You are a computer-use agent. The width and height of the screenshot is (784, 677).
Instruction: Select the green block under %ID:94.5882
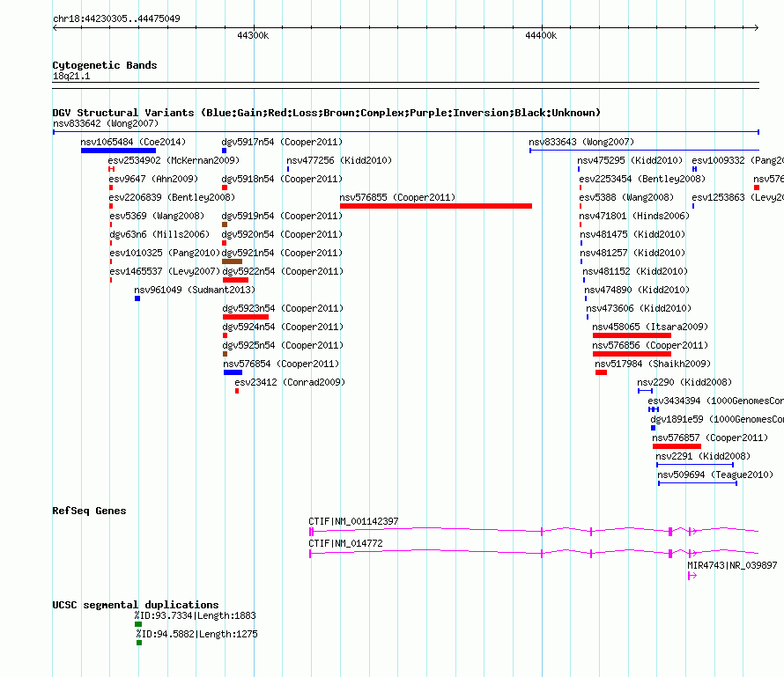pos(139,643)
